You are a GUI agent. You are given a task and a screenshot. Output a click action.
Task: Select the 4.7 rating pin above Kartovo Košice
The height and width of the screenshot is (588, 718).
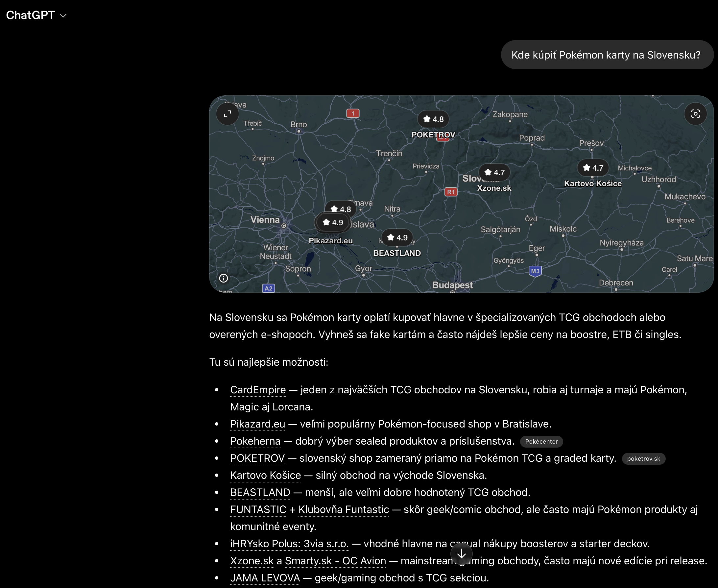point(593,168)
